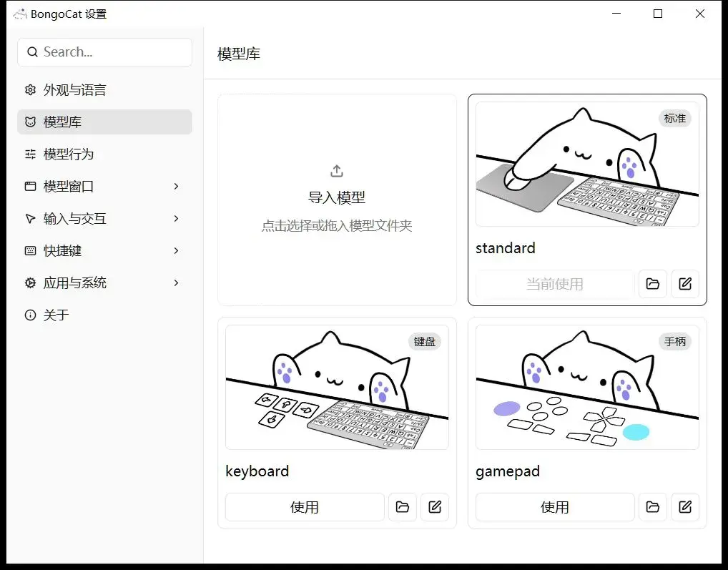Click the 手柄 tag badge
The height and width of the screenshot is (570, 728).
[674, 342]
